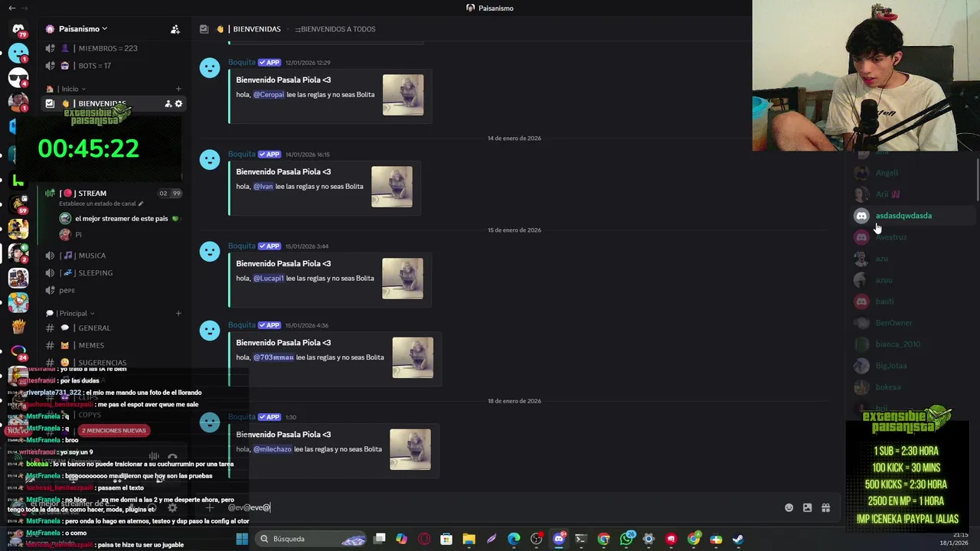Open the sticker picker in message bar
Image resolution: width=980 pixels, height=551 pixels.
click(807, 507)
